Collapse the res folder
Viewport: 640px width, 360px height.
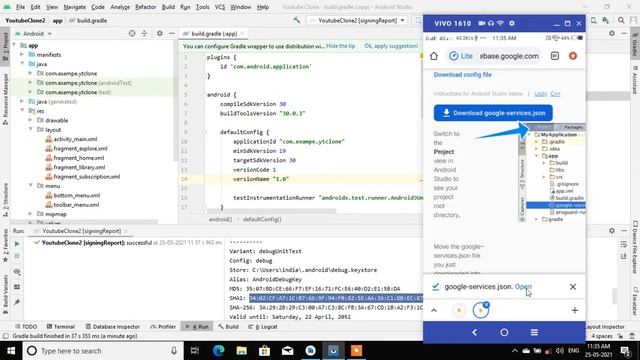point(22,111)
